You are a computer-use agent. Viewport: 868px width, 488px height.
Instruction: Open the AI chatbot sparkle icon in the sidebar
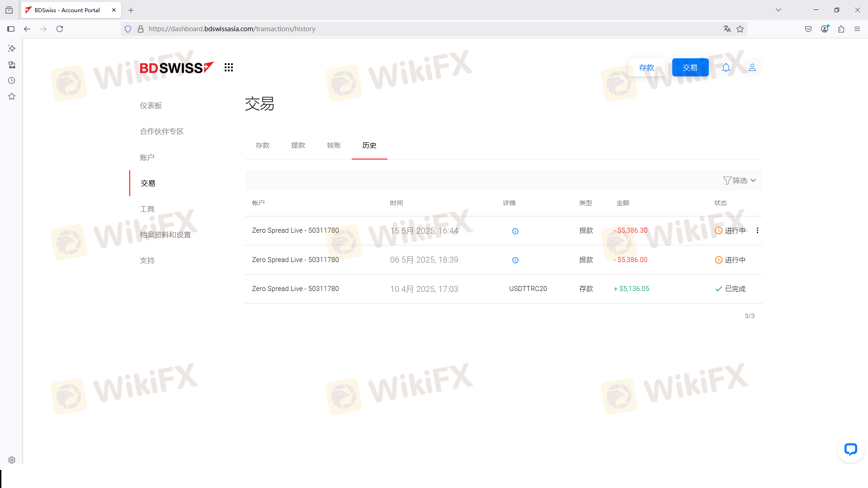tap(12, 48)
